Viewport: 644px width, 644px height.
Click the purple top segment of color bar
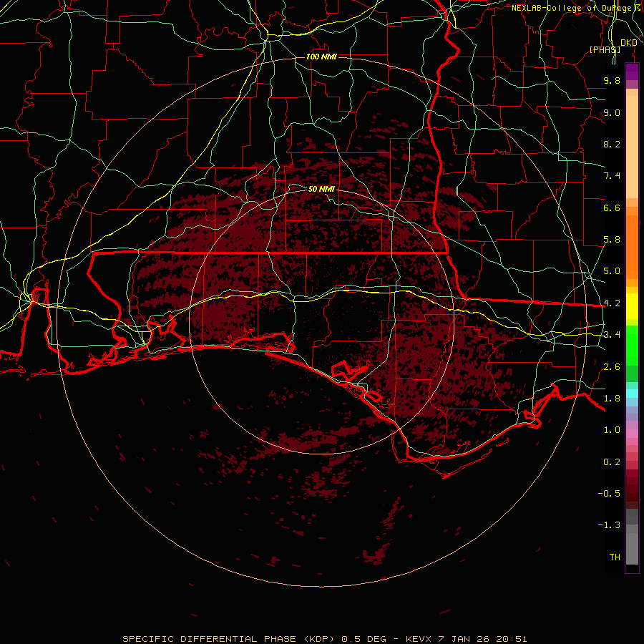click(632, 72)
